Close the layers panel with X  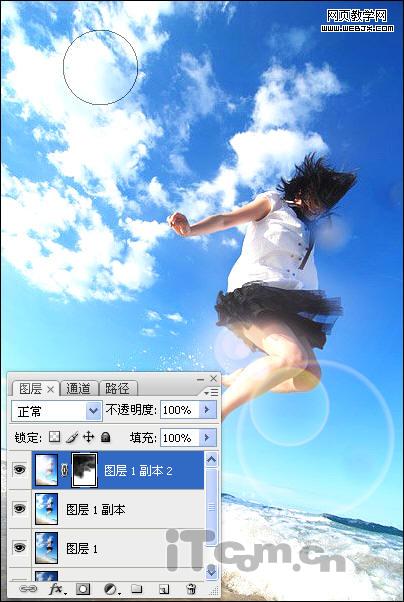point(214,379)
